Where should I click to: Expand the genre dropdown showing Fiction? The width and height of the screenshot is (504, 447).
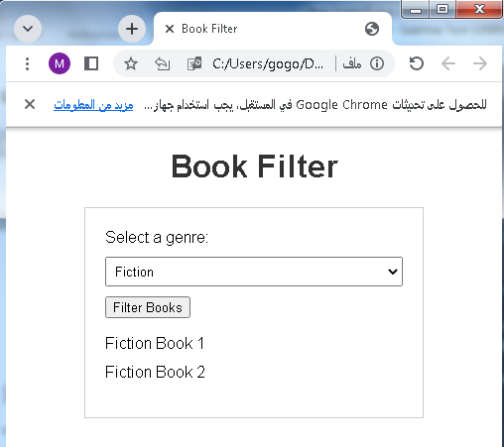[x=254, y=272]
